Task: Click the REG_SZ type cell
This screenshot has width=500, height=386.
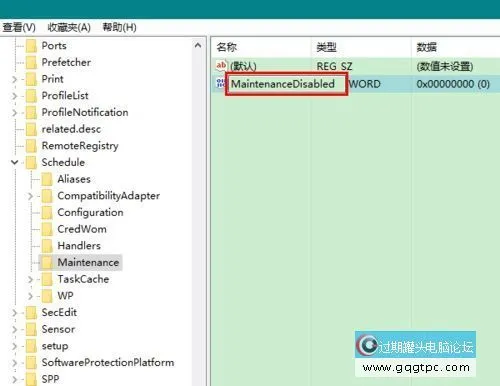Action: point(334,66)
